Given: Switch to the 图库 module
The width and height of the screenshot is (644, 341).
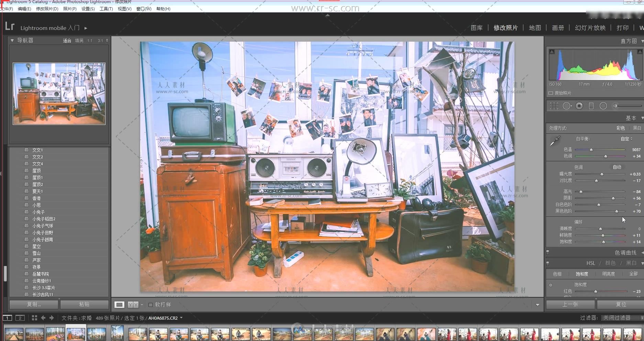Looking at the screenshot, I should click(x=477, y=28).
